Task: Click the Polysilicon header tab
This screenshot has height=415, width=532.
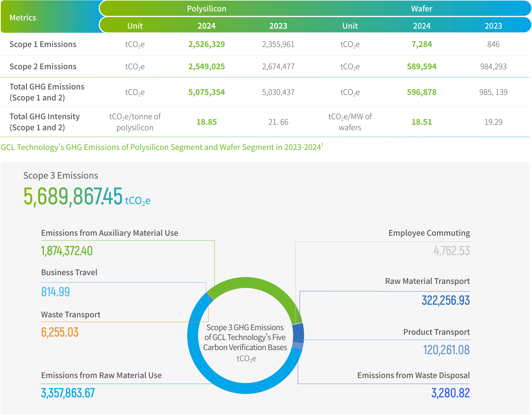Action: tap(207, 9)
